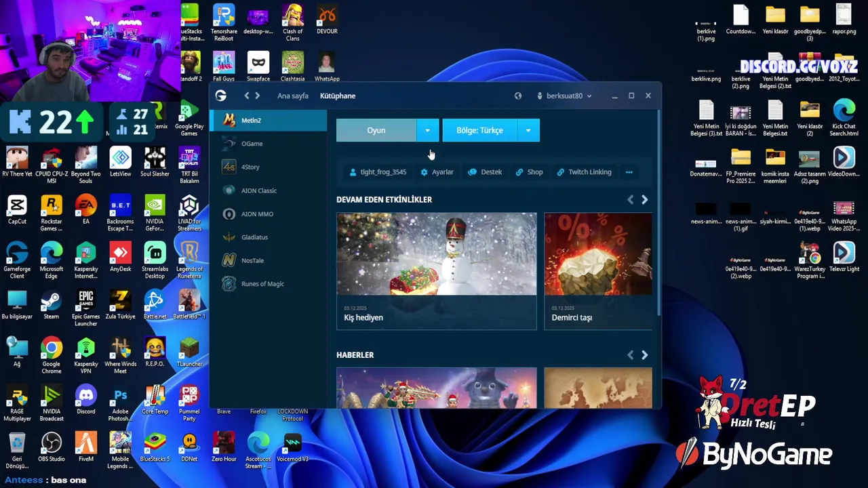The width and height of the screenshot is (868, 488).
Task: Select Gladiatus in the game list
Action: click(x=269, y=237)
